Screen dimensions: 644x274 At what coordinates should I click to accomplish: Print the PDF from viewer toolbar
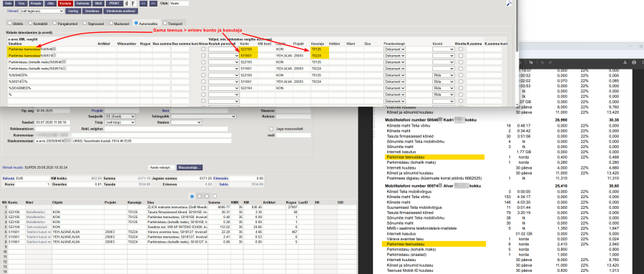click(634, 62)
